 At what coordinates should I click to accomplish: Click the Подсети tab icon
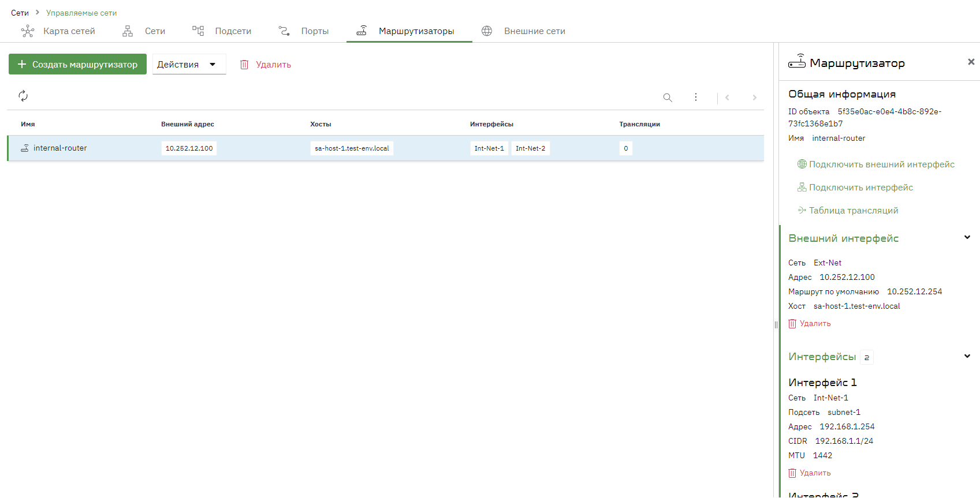[x=198, y=31]
